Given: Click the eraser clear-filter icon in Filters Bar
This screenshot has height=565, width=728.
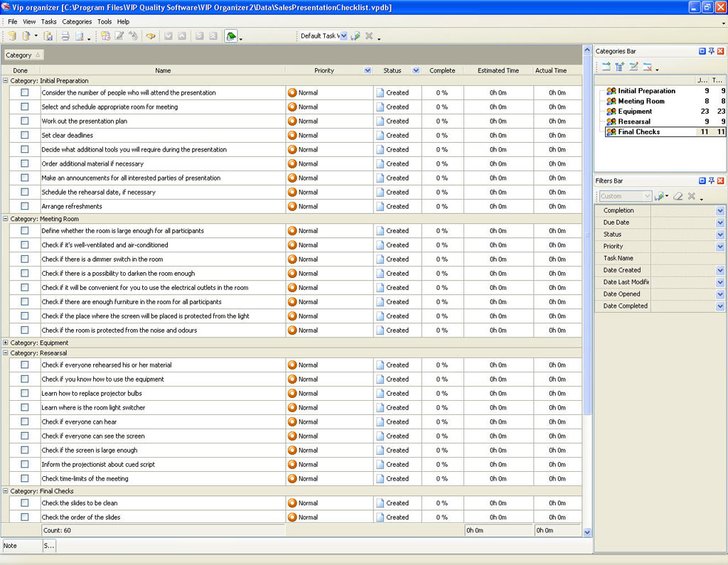Looking at the screenshot, I should 678,196.
